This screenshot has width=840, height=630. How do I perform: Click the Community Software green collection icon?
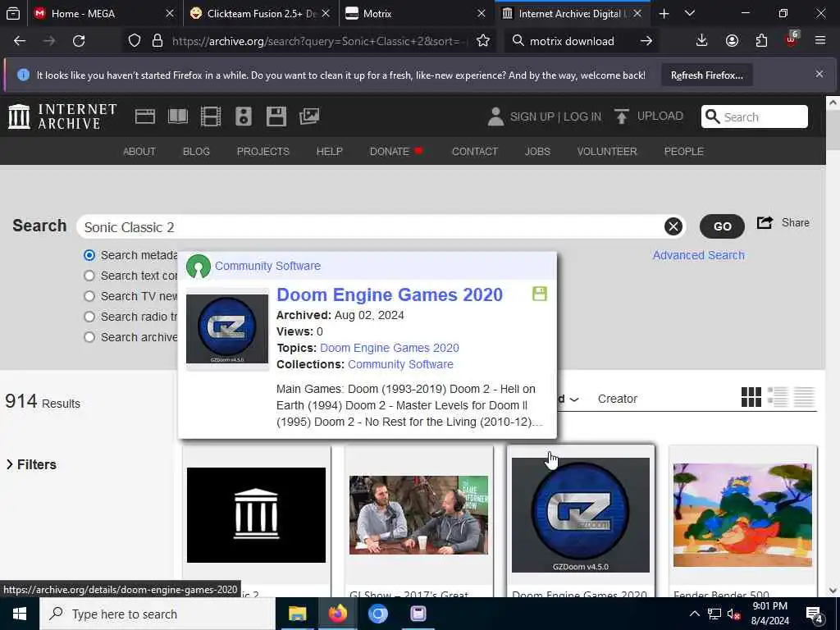tap(199, 267)
